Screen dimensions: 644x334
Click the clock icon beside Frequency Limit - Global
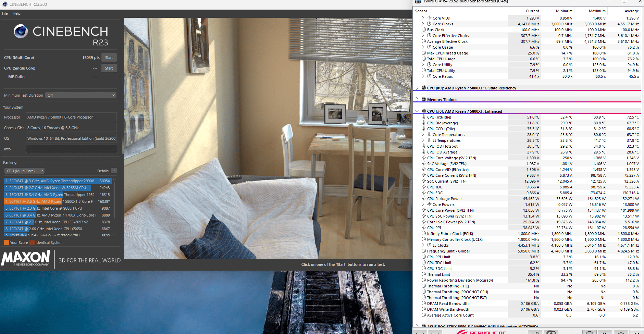coord(424,251)
